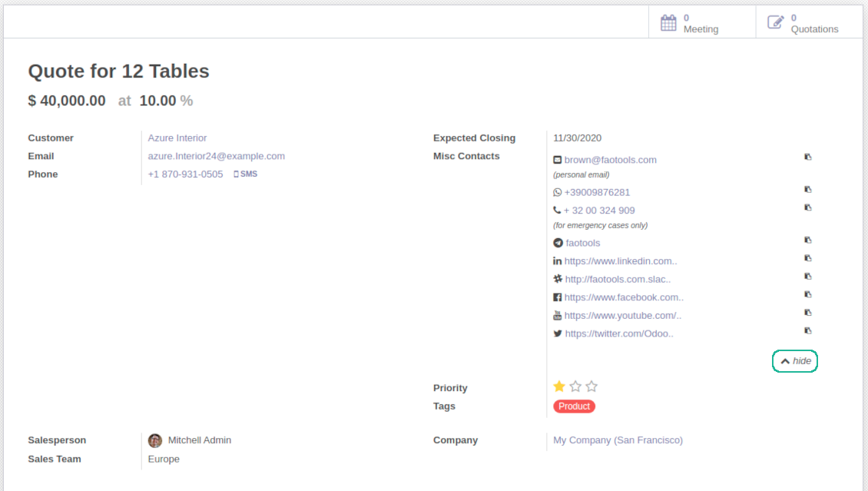This screenshot has width=868, height=491.
Task: Copy the Twitter link
Action: pos(807,330)
